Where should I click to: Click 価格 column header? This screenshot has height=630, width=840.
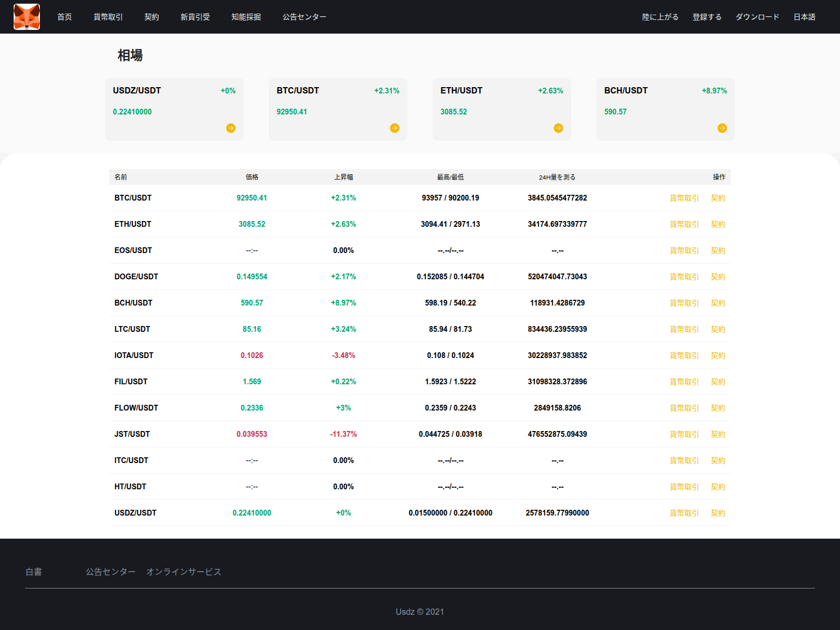tap(252, 177)
